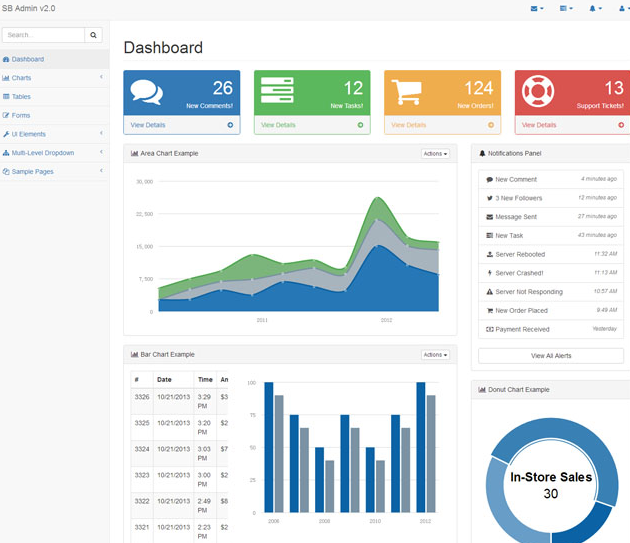Image resolution: width=630 pixels, height=543 pixels.
Task: Open Actions dropdown on Area Chart panel
Action: point(435,154)
